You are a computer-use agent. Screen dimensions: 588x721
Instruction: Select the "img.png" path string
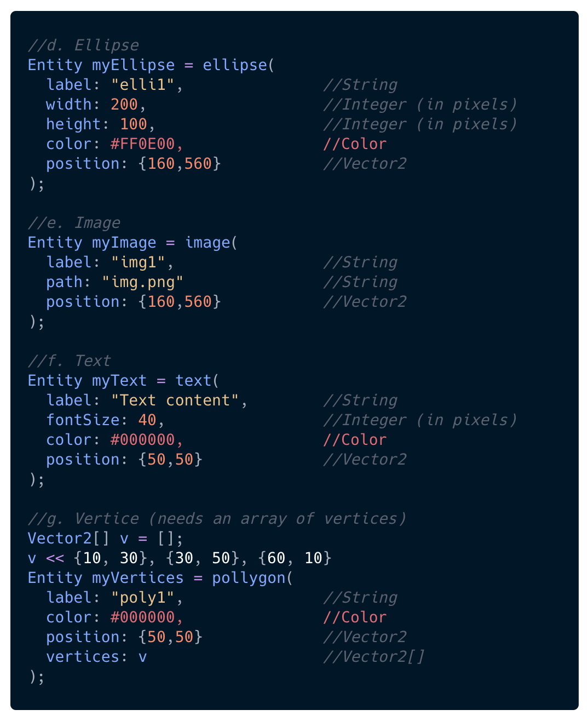point(143,282)
